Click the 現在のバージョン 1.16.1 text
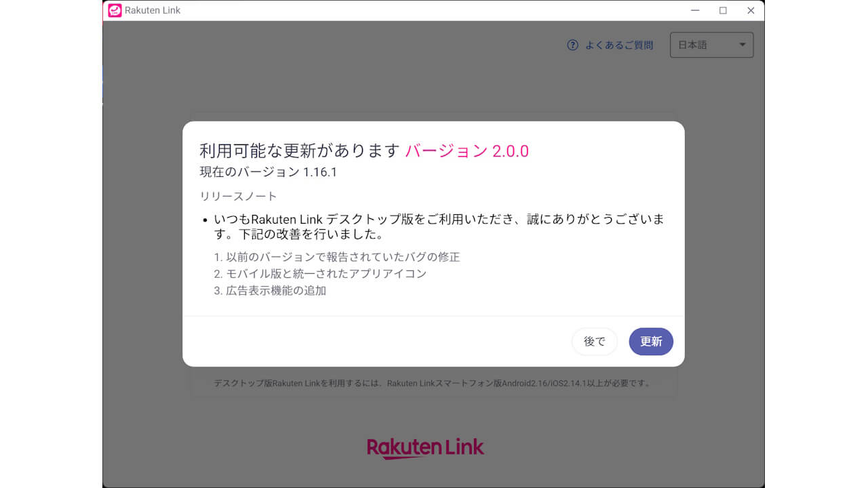The height and width of the screenshot is (488, 868). point(269,172)
